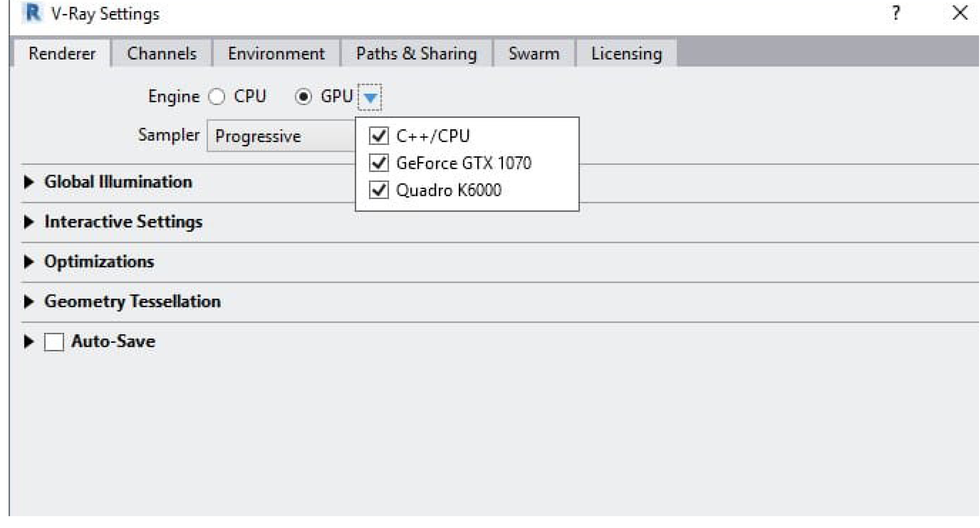Image resolution: width=980 pixels, height=528 pixels.
Task: Expand the Optimizations section triangle
Action: [x=29, y=262]
